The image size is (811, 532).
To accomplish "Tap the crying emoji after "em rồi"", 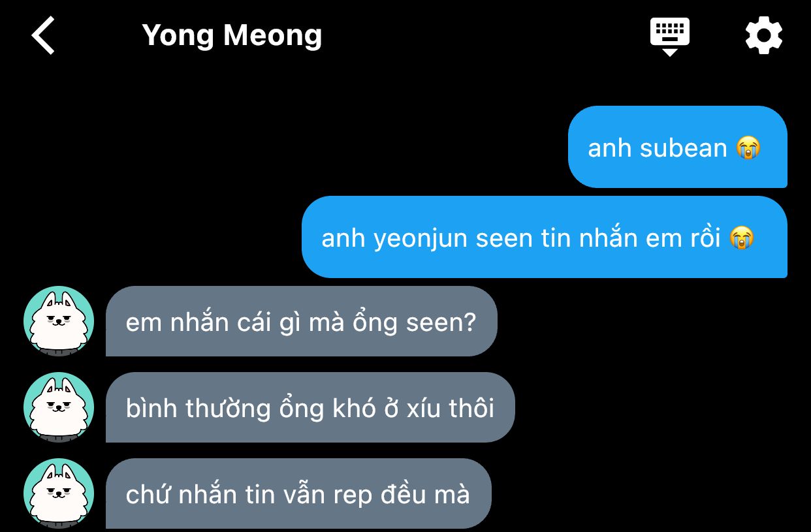I will pyautogui.click(x=742, y=238).
